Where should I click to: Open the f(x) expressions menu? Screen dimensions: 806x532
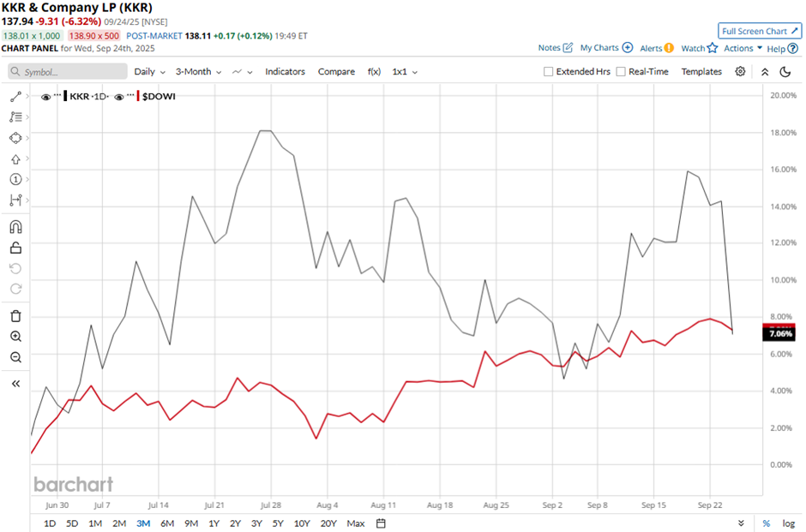point(374,72)
